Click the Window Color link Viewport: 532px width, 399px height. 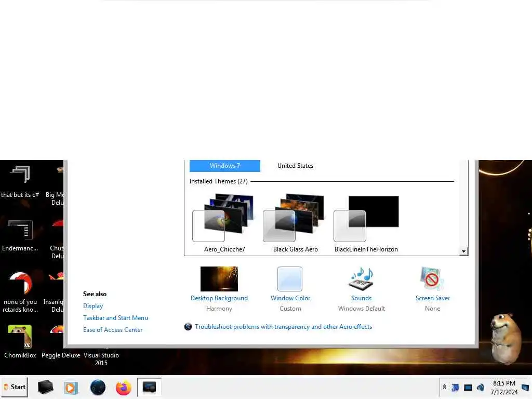[x=290, y=298]
